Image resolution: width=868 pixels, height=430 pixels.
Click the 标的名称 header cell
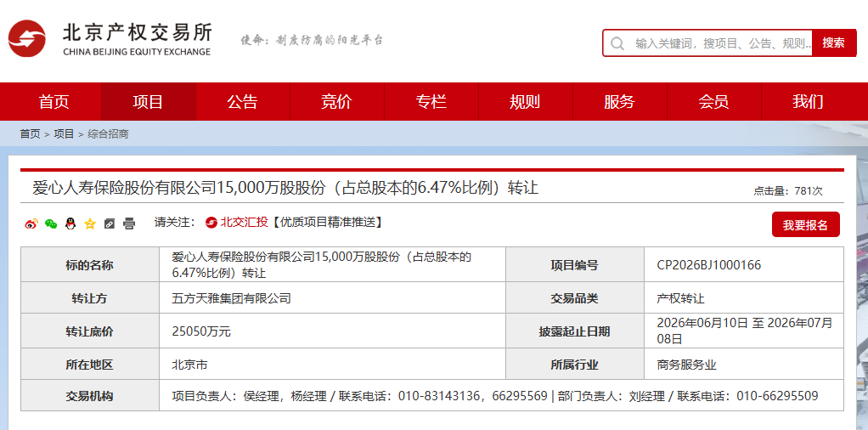(x=90, y=265)
